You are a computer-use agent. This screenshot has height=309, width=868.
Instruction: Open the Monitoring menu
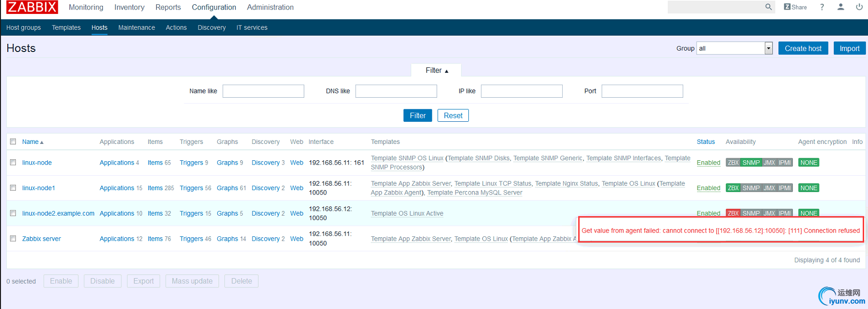pyautogui.click(x=86, y=7)
